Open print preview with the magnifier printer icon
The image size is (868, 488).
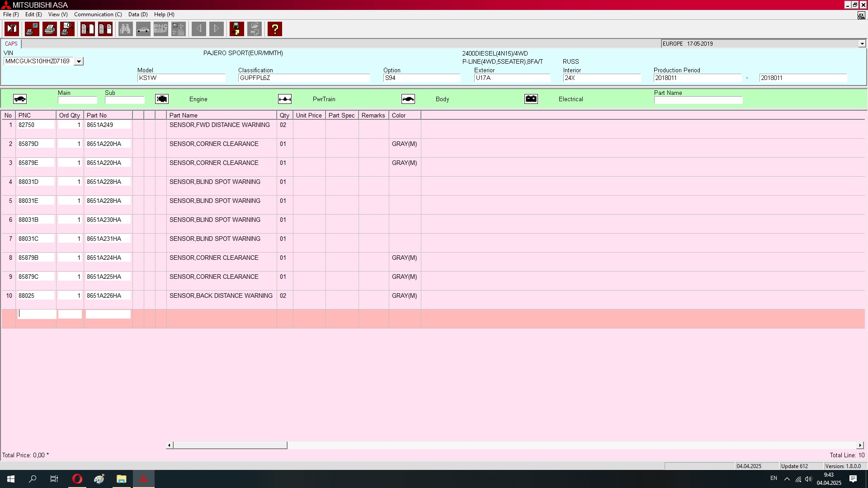[x=67, y=29]
